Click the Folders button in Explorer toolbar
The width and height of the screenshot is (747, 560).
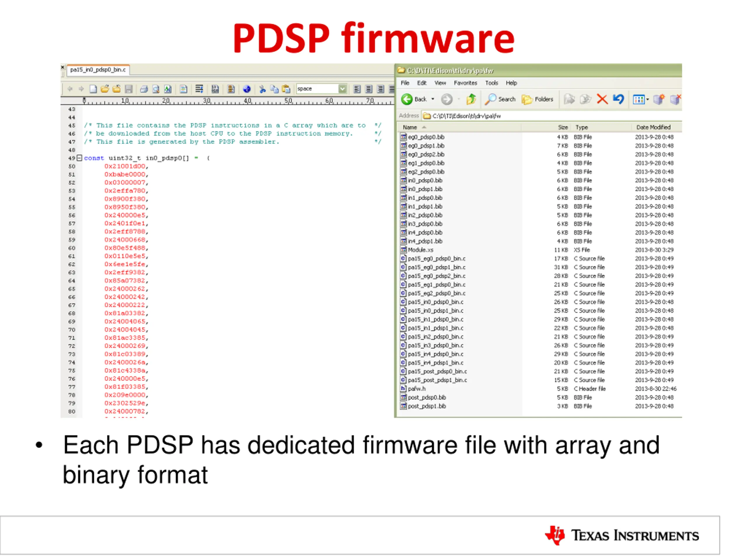tap(537, 99)
